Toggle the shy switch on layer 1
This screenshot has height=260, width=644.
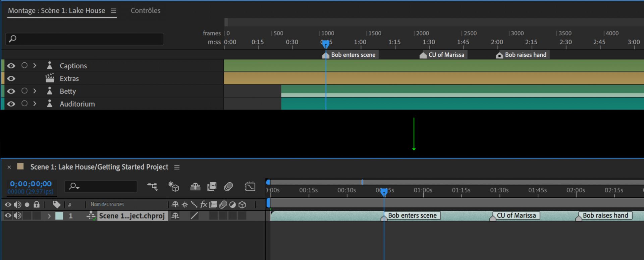175,216
